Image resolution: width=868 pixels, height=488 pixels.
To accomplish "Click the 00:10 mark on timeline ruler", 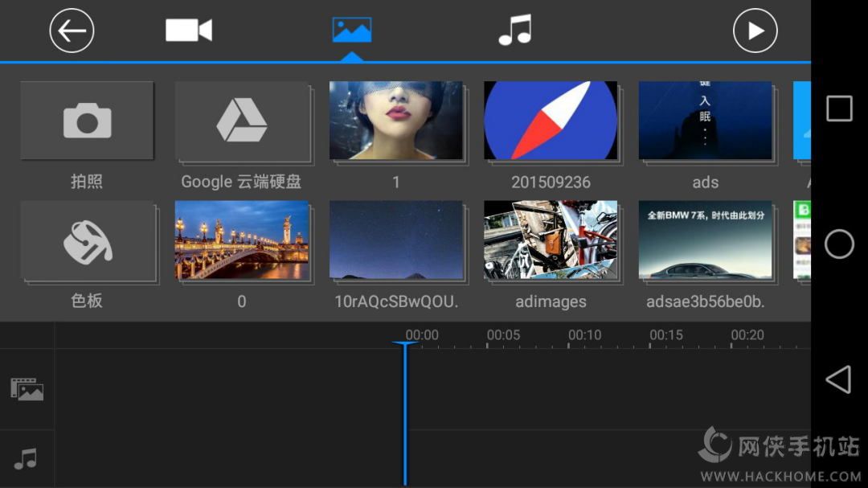I will [584, 336].
